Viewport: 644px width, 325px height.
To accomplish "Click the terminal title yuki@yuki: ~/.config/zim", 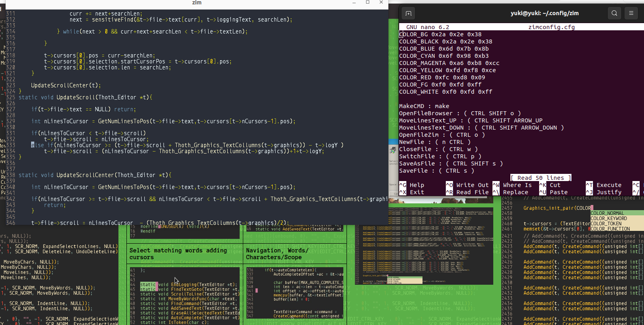I will [544, 13].
